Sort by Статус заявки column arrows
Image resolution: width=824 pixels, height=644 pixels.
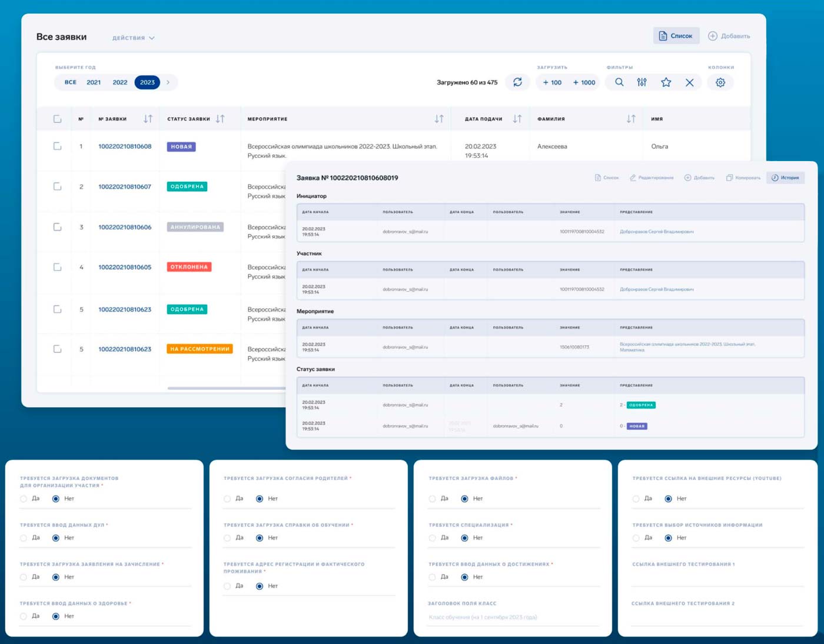(220, 119)
